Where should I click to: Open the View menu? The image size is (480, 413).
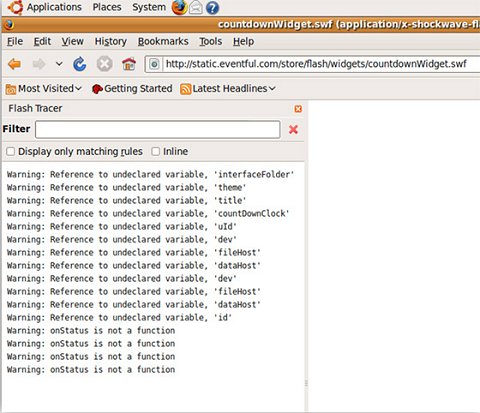[72, 41]
